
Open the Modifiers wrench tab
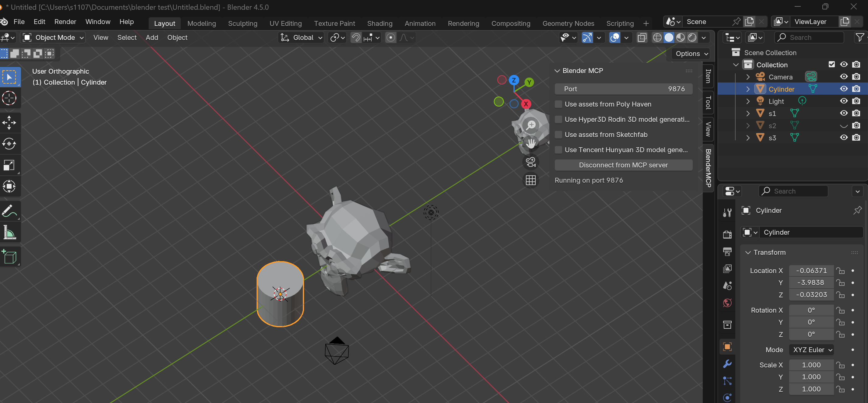pyautogui.click(x=727, y=364)
